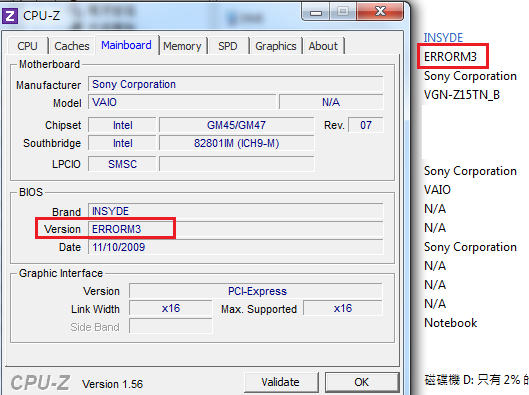Screen dimensions: 529x395
Task: Click the Side Band label
Action: coord(95,327)
